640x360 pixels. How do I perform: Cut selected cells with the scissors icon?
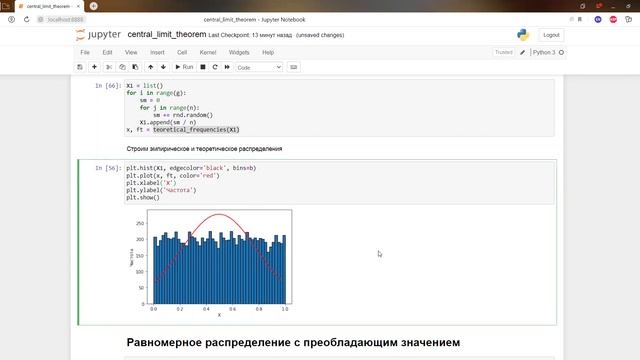[x=109, y=67]
